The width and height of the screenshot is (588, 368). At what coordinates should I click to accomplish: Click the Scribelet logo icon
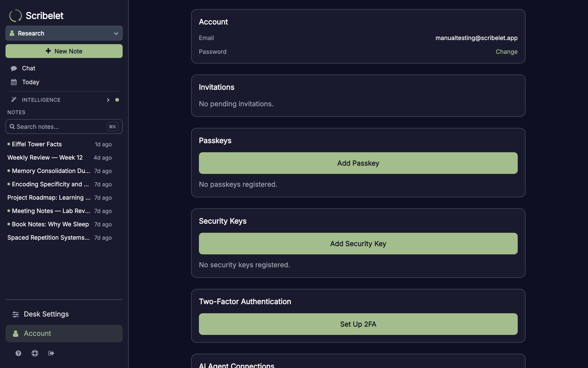click(x=16, y=16)
